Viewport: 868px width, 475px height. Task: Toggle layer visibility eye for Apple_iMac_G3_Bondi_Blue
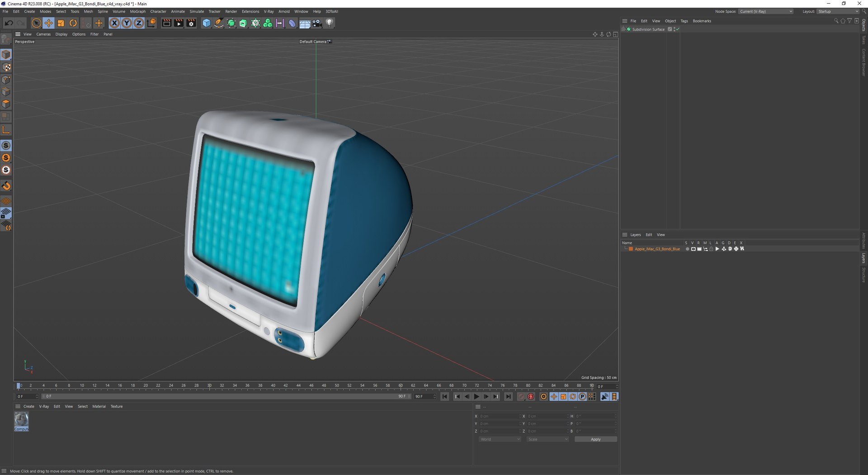693,249
